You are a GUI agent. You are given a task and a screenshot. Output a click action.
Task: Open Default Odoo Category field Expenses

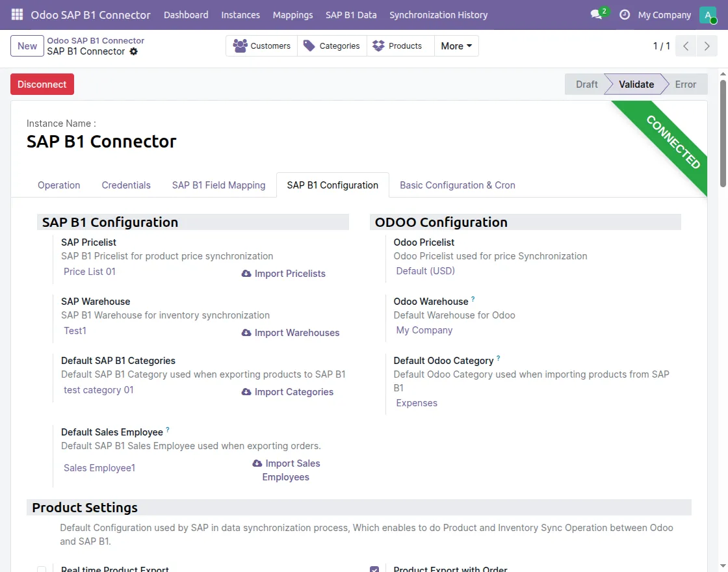(x=417, y=403)
